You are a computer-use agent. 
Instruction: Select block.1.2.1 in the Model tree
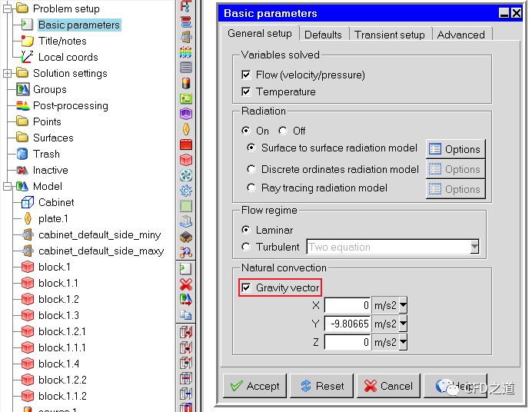click(x=62, y=331)
